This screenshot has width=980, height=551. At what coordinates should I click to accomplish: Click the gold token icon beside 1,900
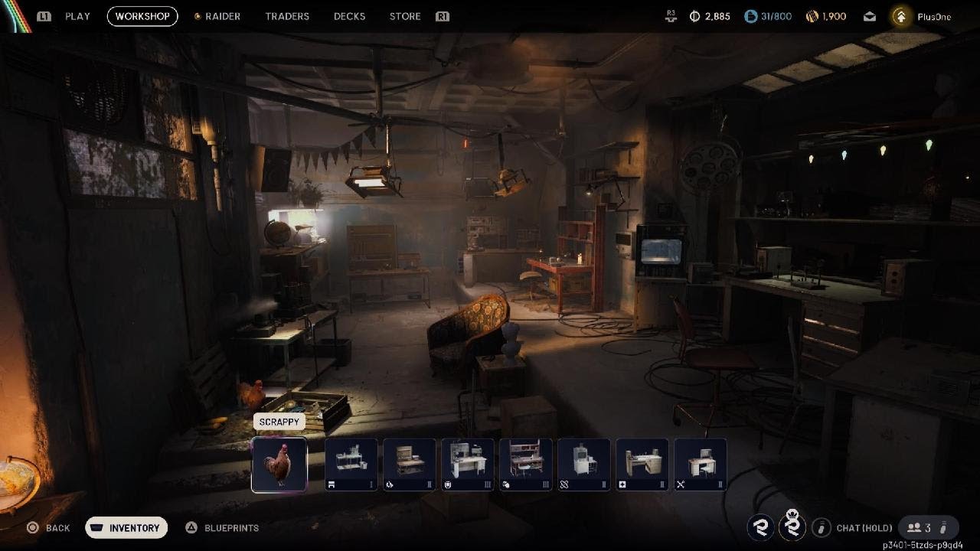812,16
